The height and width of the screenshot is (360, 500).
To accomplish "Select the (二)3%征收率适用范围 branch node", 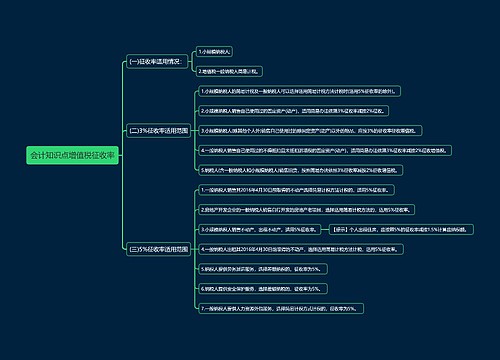I will (x=158, y=130).
